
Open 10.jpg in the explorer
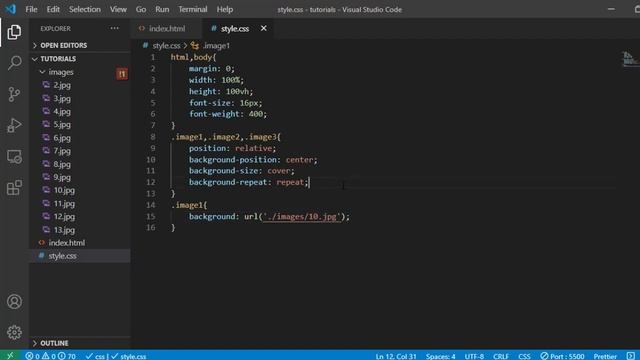pos(64,190)
